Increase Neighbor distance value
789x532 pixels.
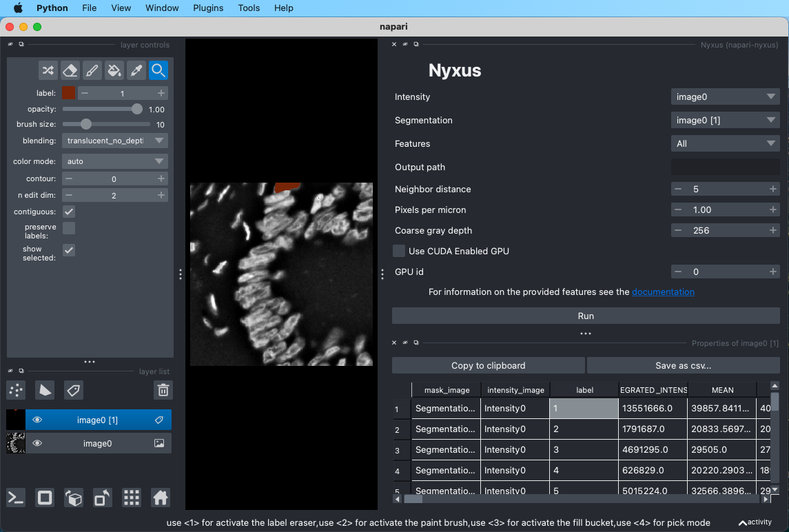pos(773,190)
